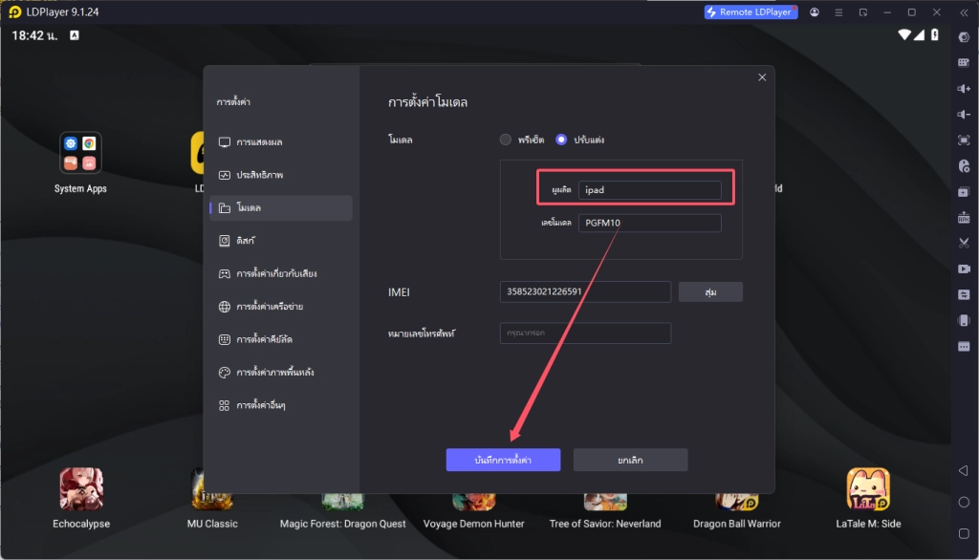Open the LaTale M: Side app icon
Viewport: 979px width, 560px height.
point(868,489)
